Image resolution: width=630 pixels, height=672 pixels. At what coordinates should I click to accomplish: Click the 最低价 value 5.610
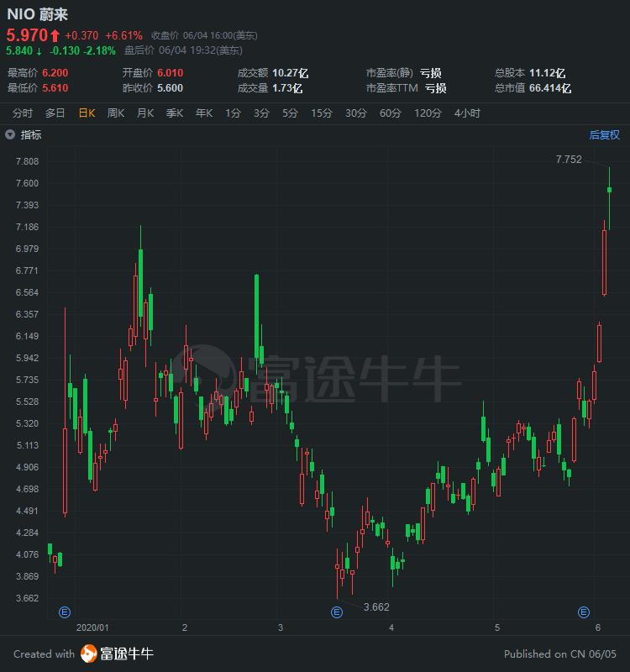pyautogui.click(x=55, y=88)
